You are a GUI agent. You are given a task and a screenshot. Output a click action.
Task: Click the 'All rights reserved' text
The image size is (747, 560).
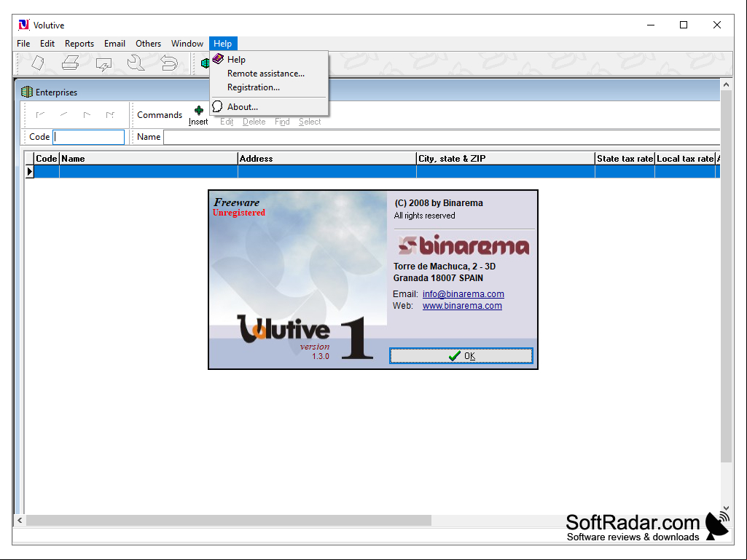click(424, 216)
